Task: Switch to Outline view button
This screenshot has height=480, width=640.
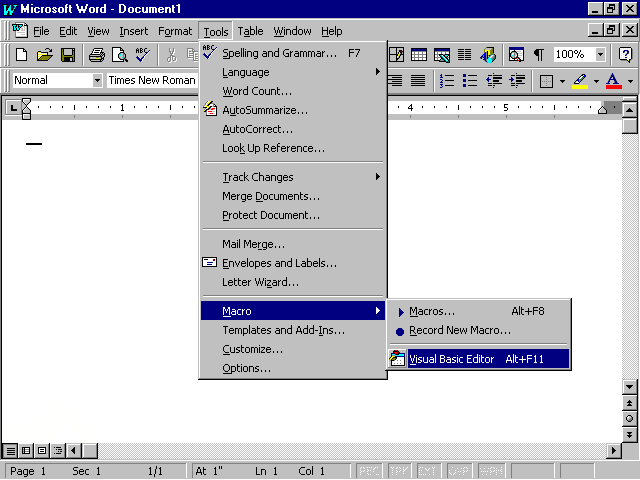Action: coord(58,451)
